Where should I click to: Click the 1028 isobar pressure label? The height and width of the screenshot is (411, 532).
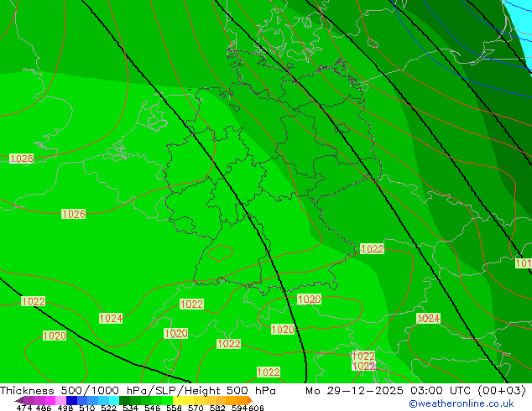click(x=21, y=159)
